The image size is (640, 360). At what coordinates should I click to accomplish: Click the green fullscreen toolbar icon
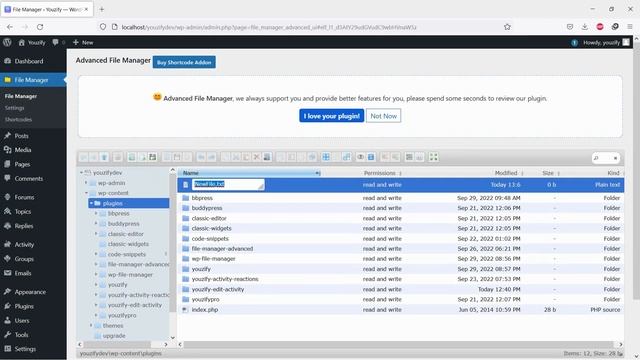(x=433, y=157)
